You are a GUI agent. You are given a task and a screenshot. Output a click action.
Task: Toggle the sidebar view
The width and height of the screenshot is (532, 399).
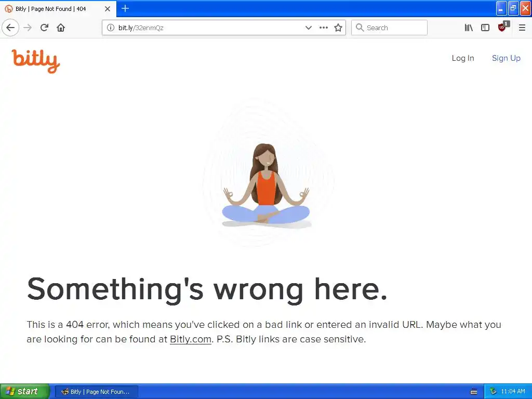485,28
